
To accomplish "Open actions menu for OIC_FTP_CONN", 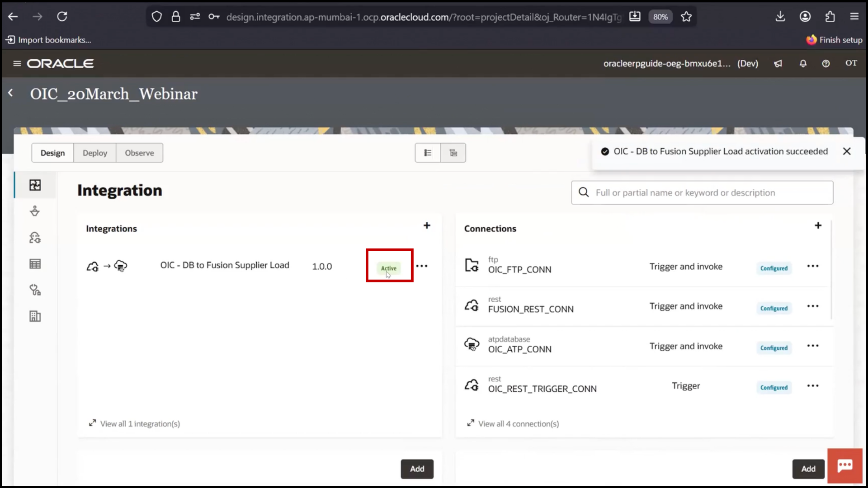I will [813, 266].
